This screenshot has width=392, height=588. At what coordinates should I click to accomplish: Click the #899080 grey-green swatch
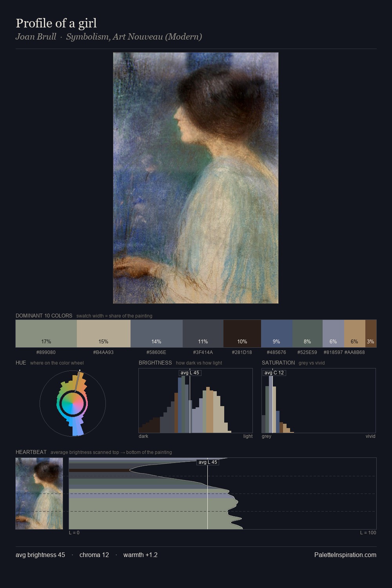(x=46, y=334)
